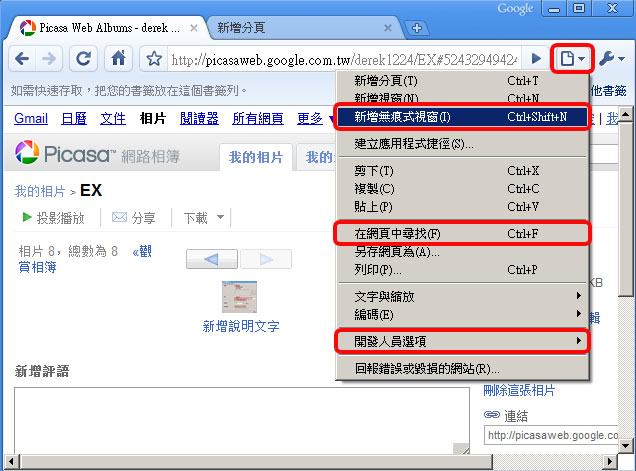The width and height of the screenshot is (636, 471).
Task: Reload the page with the refresh icon
Action: click(x=83, y=59)
